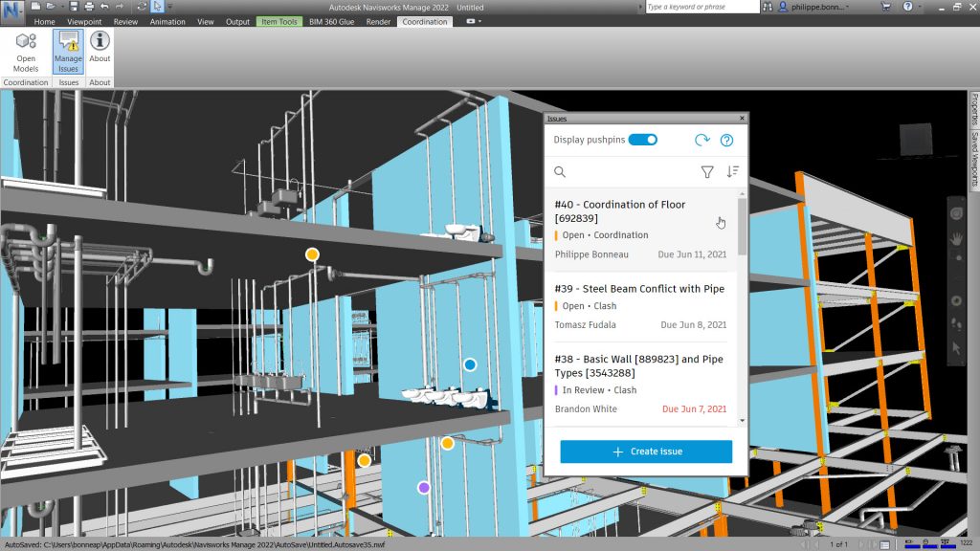
Task: Expand the quick access toolbar customize arrow
Action: pyautogui.click(x=170, y=7)
